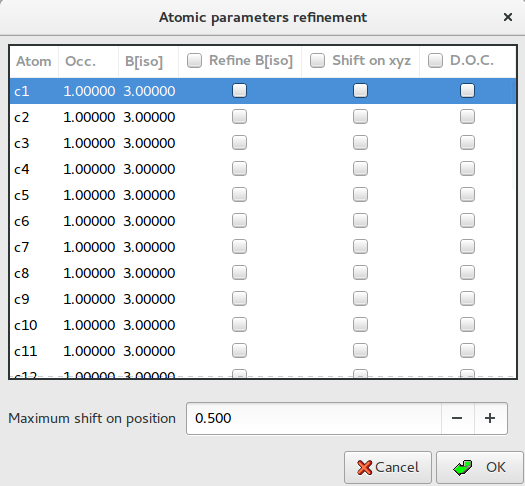Click the red X icon on Cancel
The width and height of the screenshot is (525, 486).
364,467
